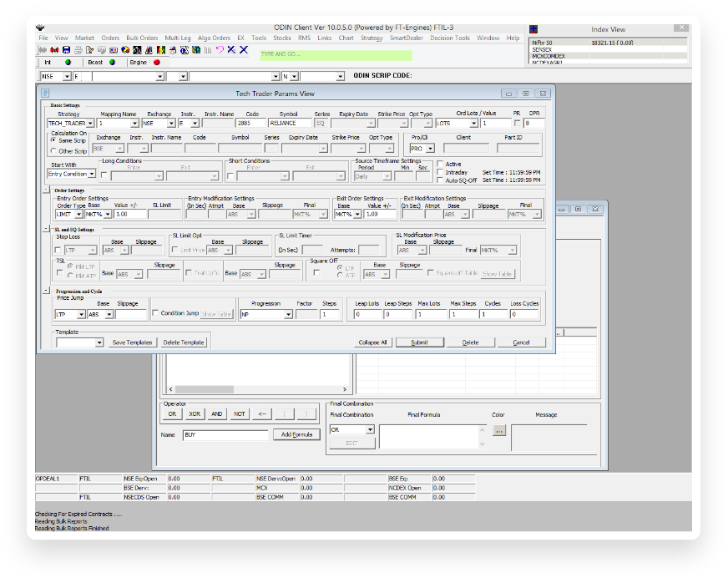The image size is (728, 578).
Task: Click the Symbol field containing RELIANCE
Action: 290,123
